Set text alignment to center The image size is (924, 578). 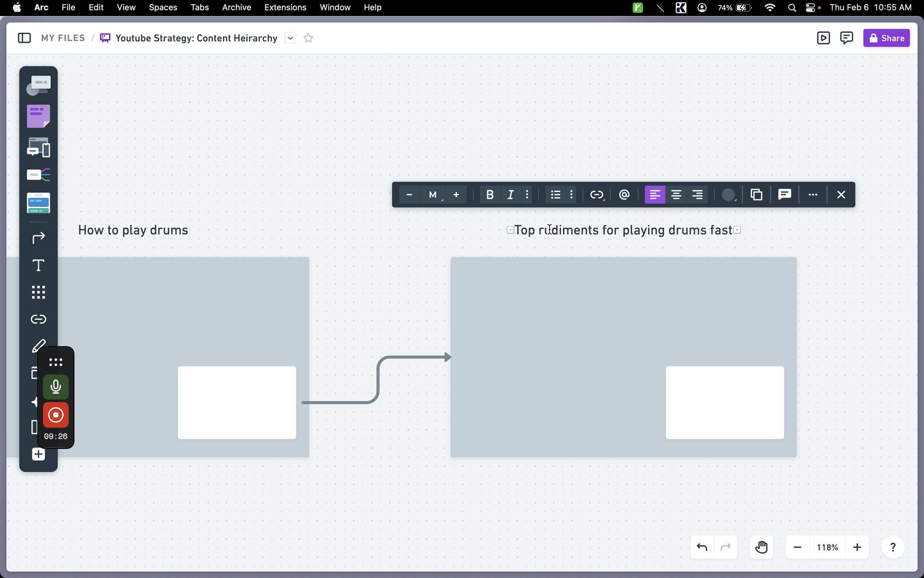pyautogui.click(x=676, y=195)
